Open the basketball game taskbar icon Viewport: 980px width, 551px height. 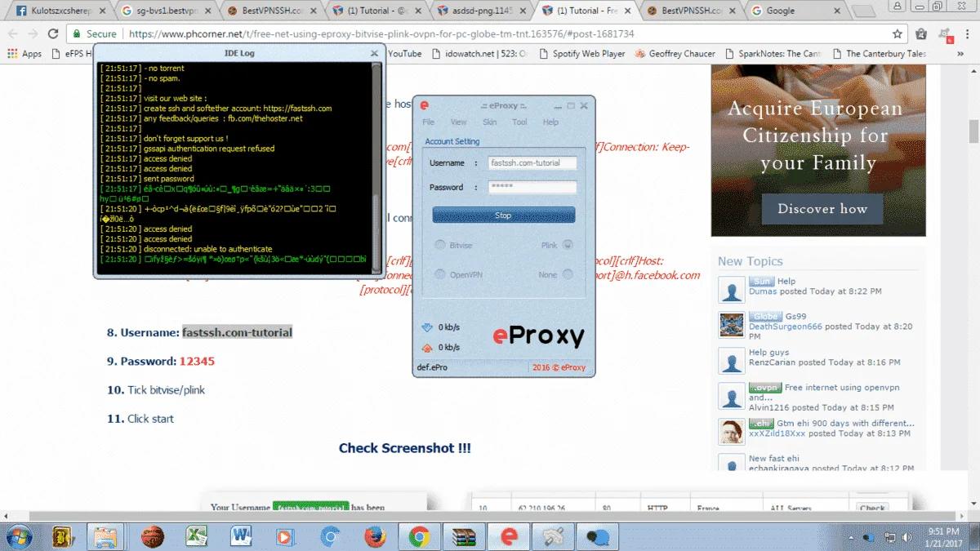[x=152, y=536]
